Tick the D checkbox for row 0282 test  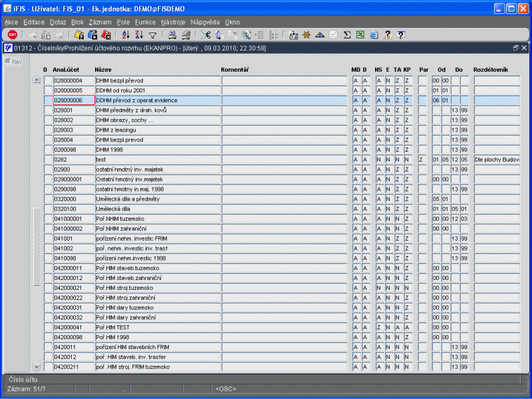tap(48, 160)
